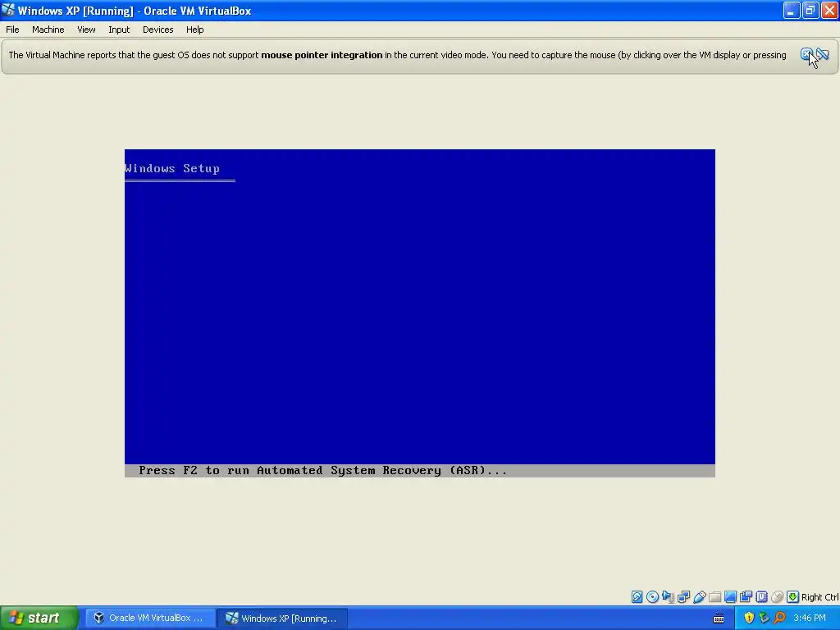Minimize the VirtualBox VM window
Screen dimensions: 840x630
792,10
